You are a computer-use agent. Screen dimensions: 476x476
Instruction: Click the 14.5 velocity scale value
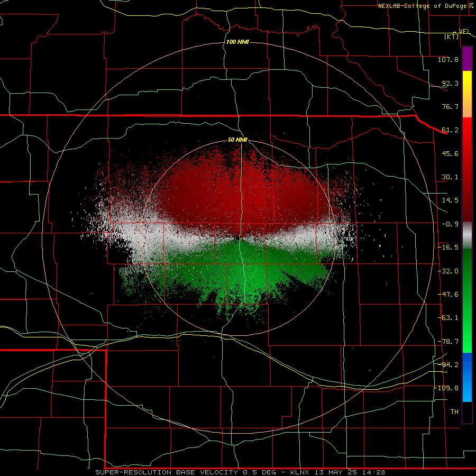click(450, 200)
